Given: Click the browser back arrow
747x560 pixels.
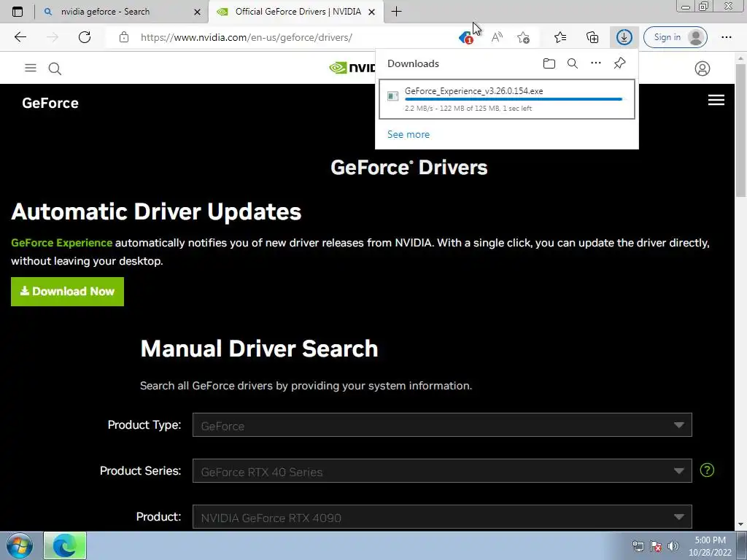Looking at the screenshot, I should click(x=20, y=37).
